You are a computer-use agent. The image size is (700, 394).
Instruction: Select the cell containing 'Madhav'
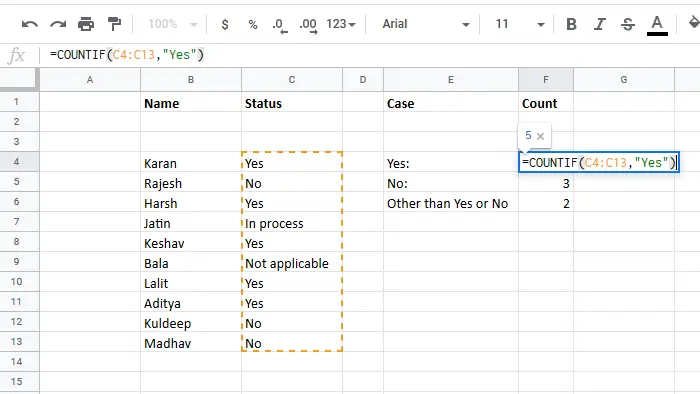(x=191, y=343)
